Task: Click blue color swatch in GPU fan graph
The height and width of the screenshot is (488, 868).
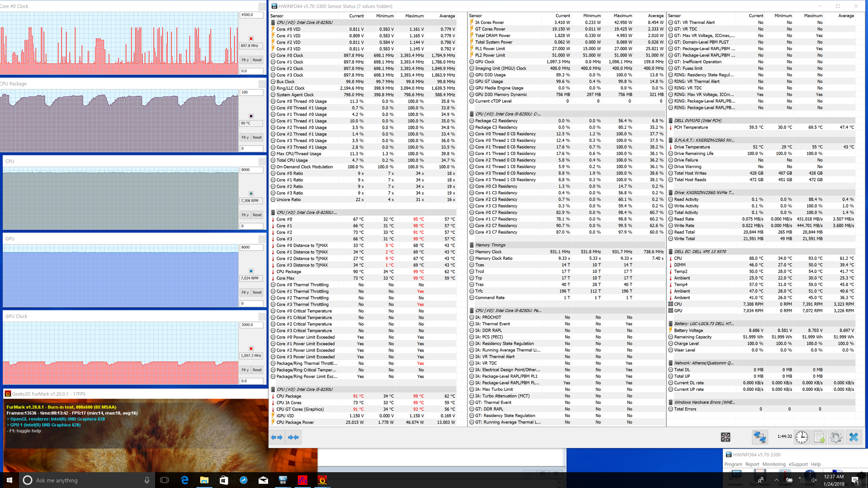Action: (251, 271)
